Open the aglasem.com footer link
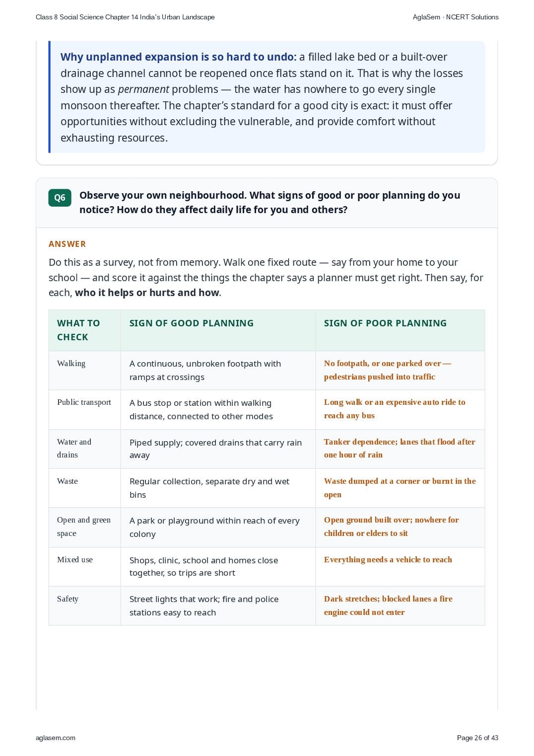This screenshot has width=534, height=756. (x=56, y=738)
